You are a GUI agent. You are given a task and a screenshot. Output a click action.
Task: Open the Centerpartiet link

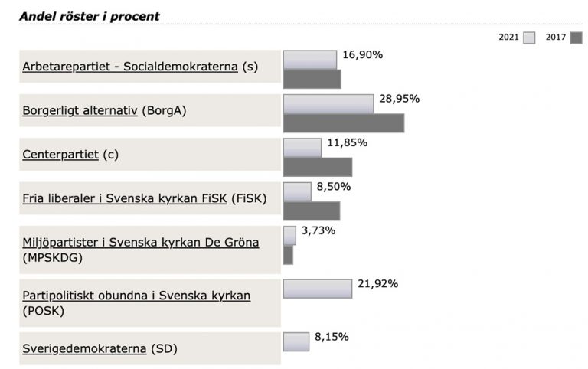pyautogui.click(x=60, y=154)
